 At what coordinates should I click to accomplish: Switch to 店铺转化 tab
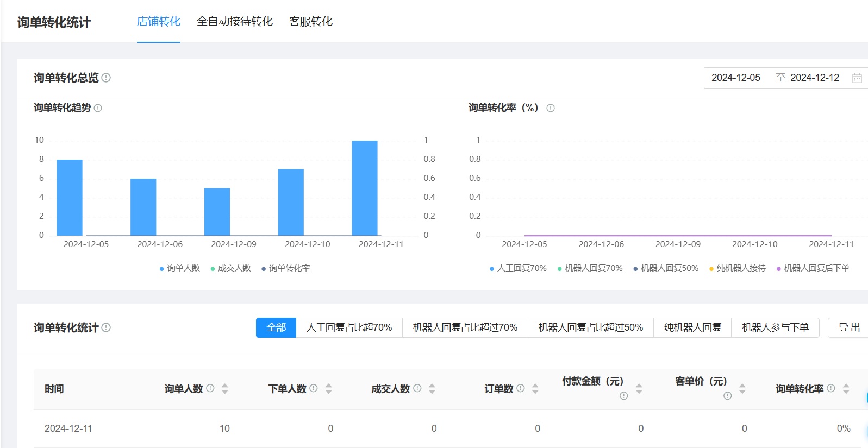[159, 21]
